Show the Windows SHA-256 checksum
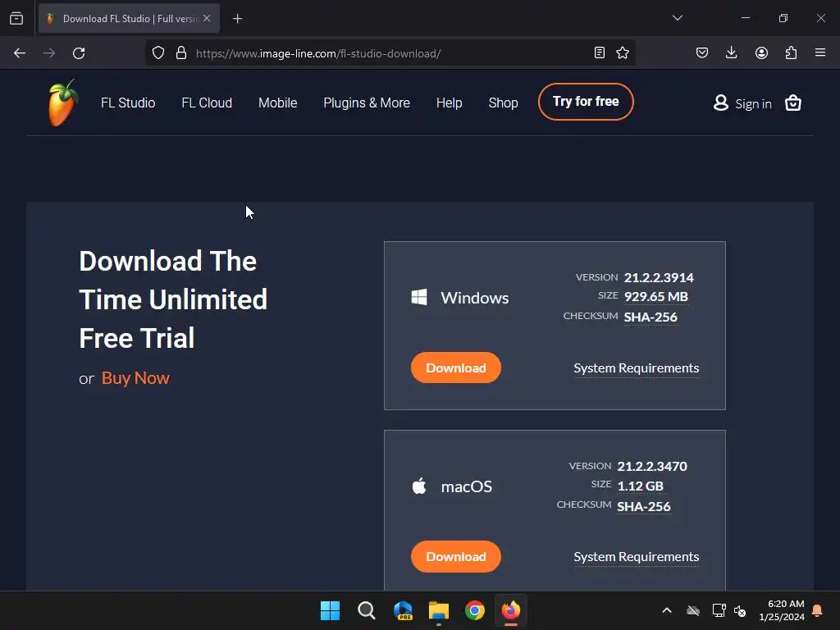 [x=651, y=317]
